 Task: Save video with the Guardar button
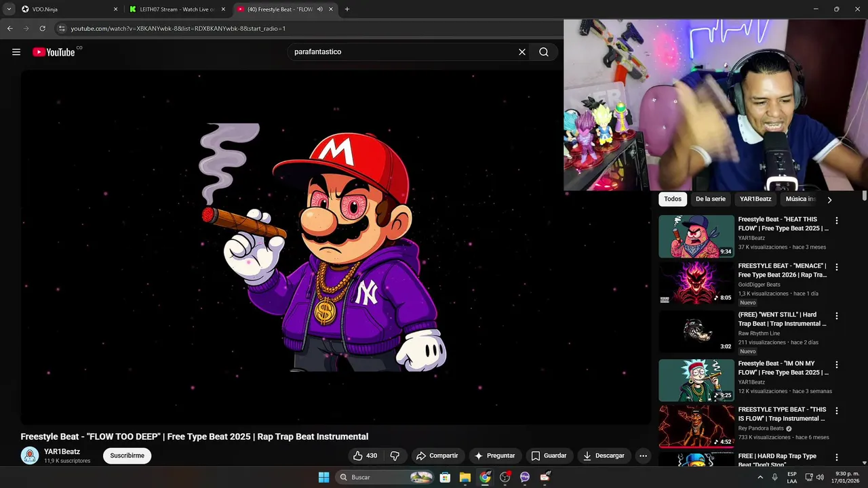pyautogui.click(x=549, y=455)
